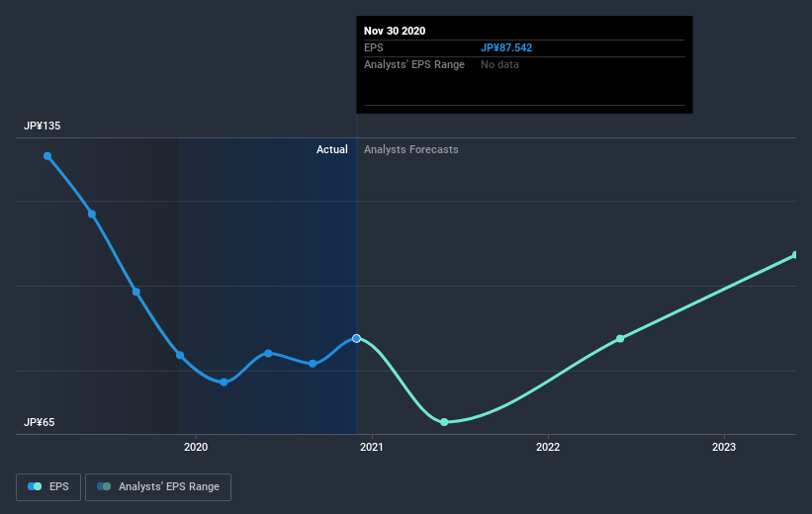Click the lowest actual EPS point in early 2020
812x514 pixels.
[x=224, y=383]
